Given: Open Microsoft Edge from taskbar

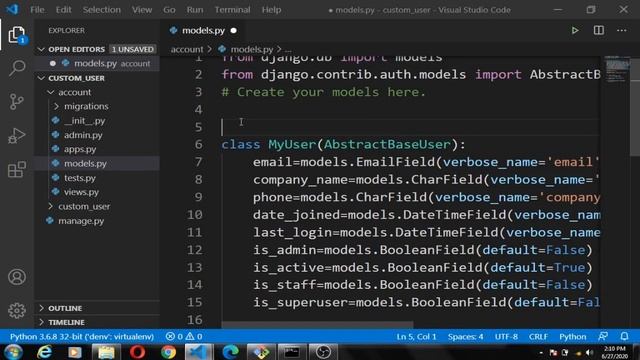Looking at the screenshot, I should (230, 352).
